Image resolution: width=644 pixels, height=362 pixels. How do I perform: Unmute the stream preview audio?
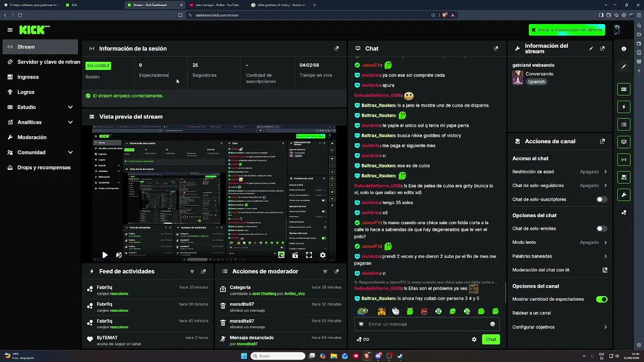119,255
